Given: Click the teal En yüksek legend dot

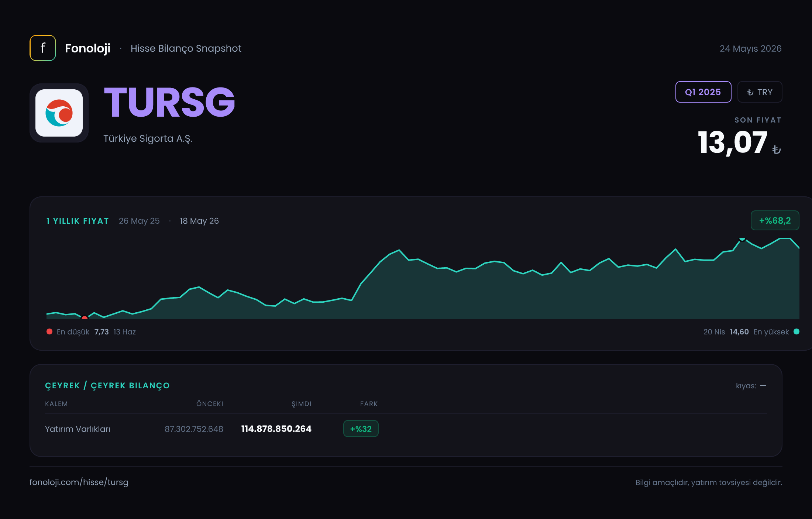Looking at the screenshot, I should click(x=796, y=331).
